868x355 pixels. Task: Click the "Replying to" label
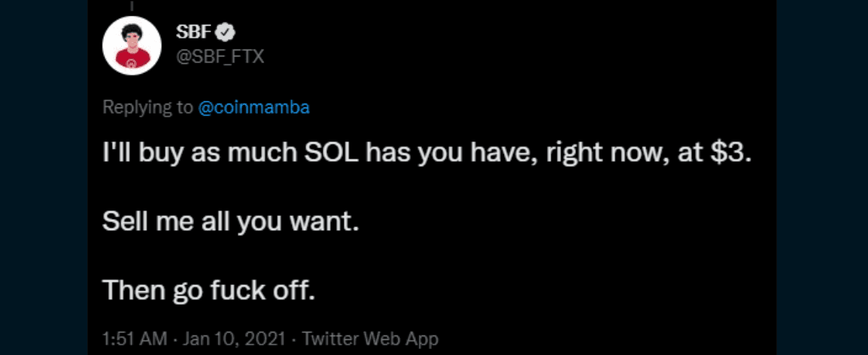coord(147,108)
